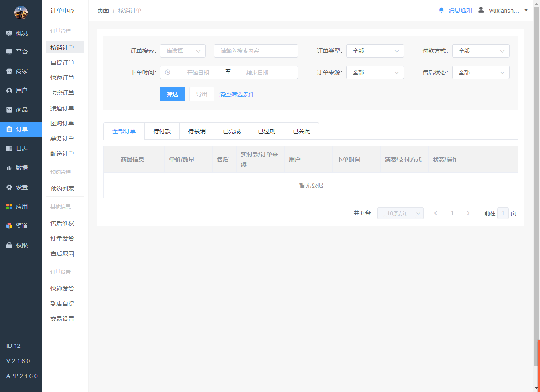Image resolution: width=540 pixels, height=392 pixels.
Task: Open the 订单搜索 field selector dropdown
Action: 183,51
